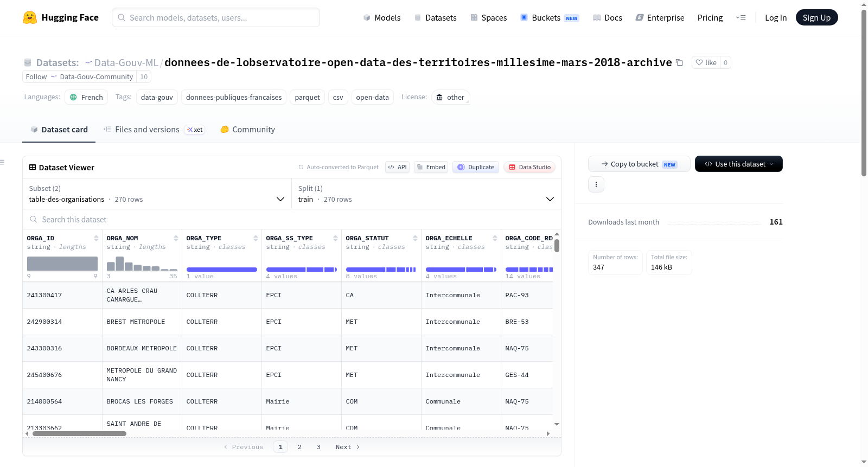Open the left sidebar table-of-contents icon

(x=3, y=162)
